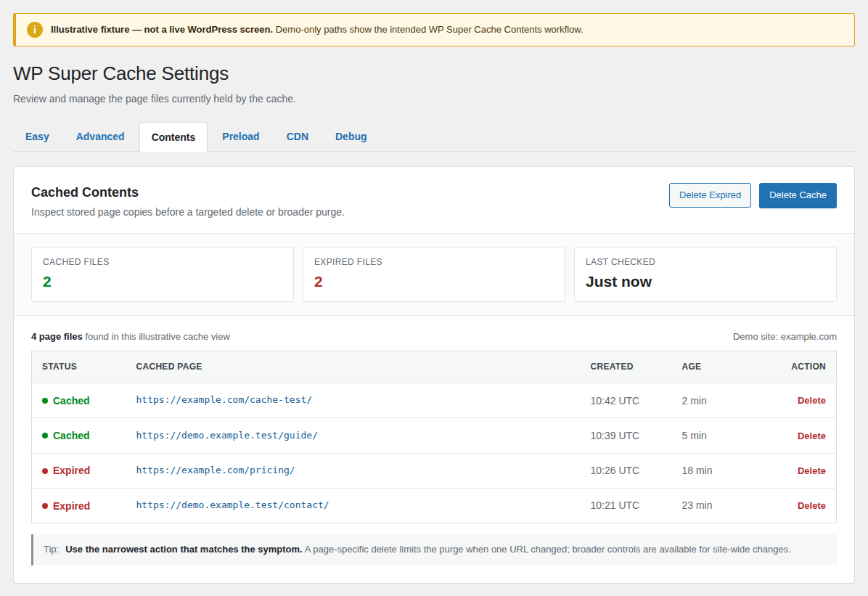The width and height of the screenshot is (868, 596).
Task: Click the info icon in the notice banner
Action: click(x=34, y=29)
